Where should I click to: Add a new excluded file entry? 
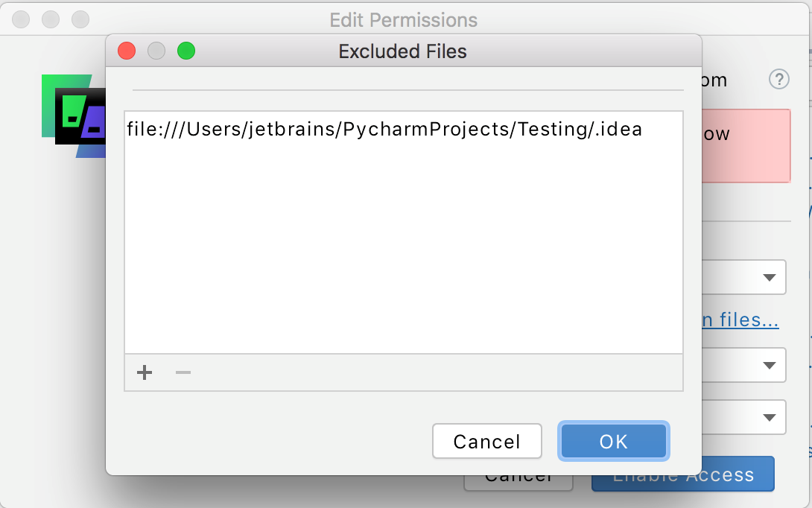[144, 372]
